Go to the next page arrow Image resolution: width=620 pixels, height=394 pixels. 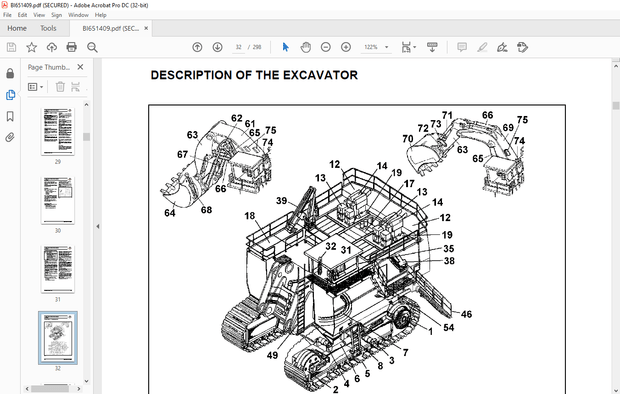point(217,47)
